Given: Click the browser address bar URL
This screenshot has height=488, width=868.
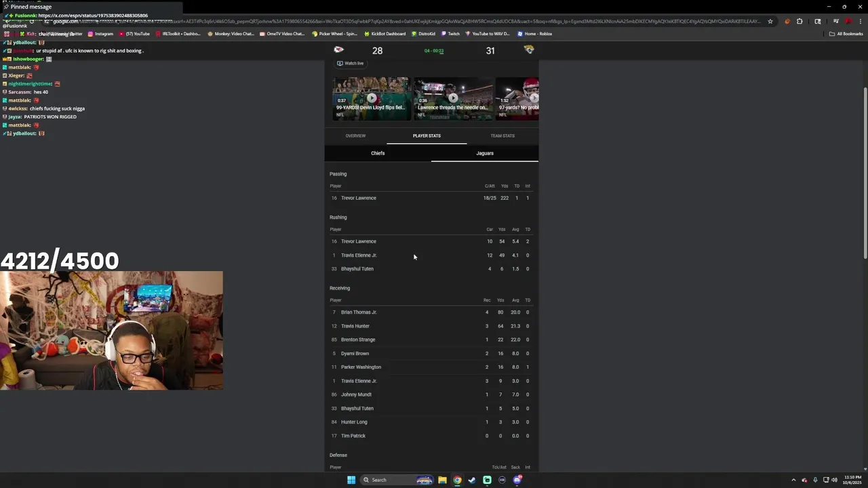Looking at the screenshot, I should [x=407, y=21].
